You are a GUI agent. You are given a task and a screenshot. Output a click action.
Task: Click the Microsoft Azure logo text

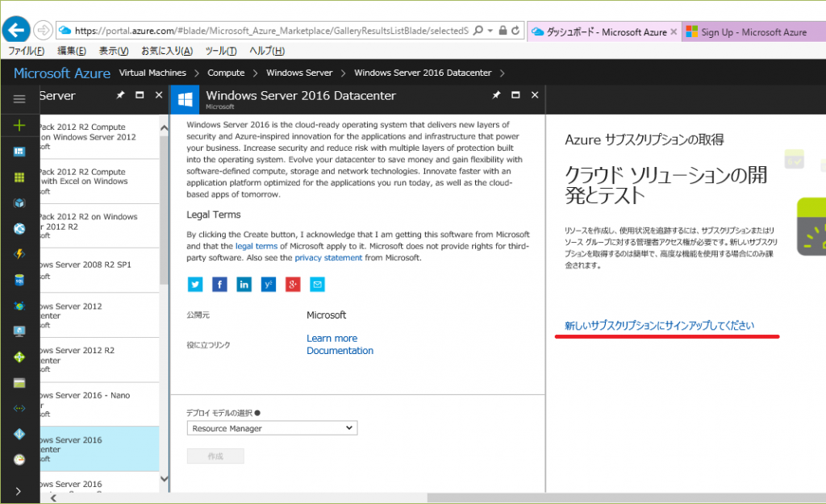pos(62,73)
